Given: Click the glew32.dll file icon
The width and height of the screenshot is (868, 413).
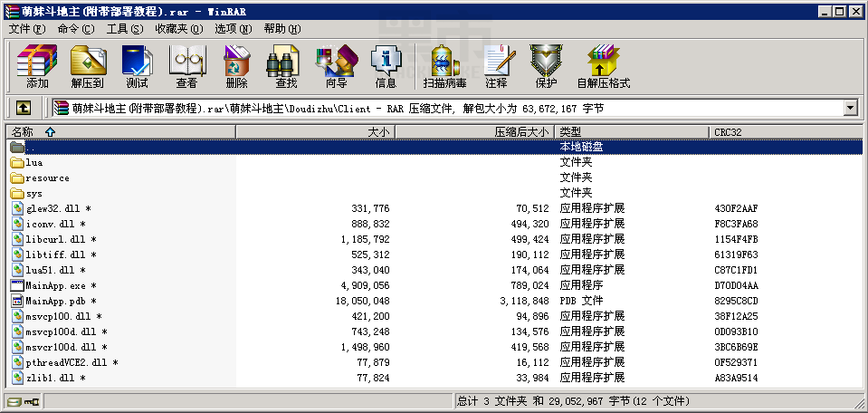Looking at the screenshot, I should click(17, 208).
